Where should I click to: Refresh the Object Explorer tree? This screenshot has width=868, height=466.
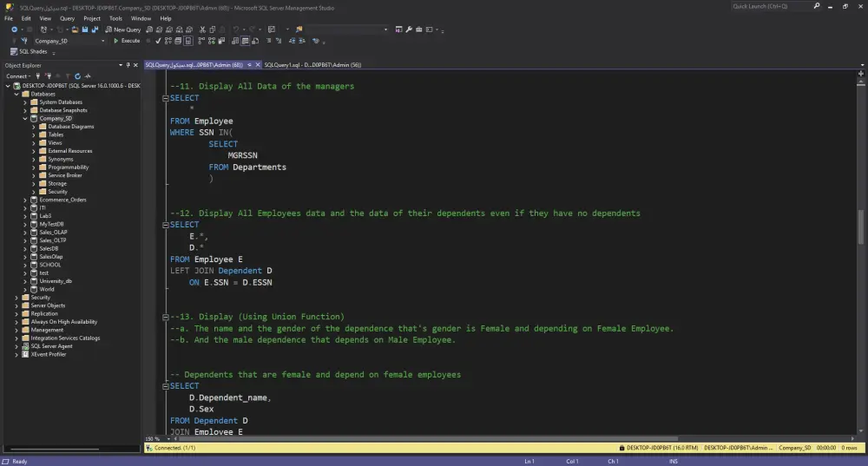[77, 75]
